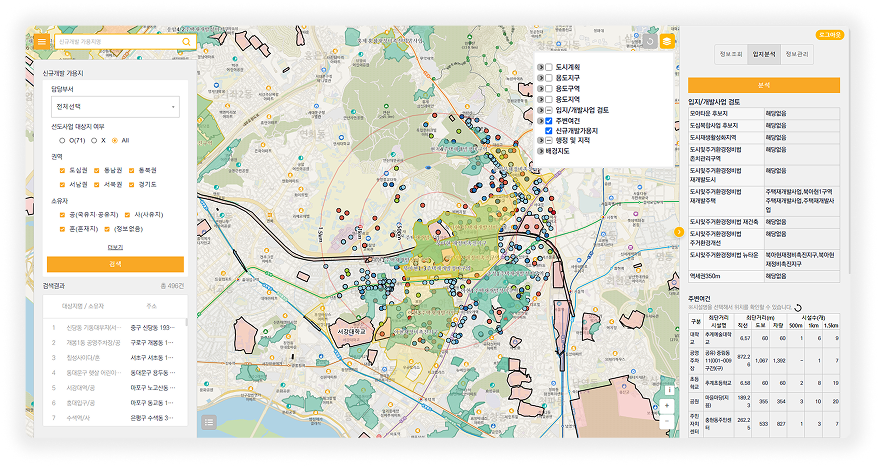The width and height of the screenshot is (879, 467).
Task: Expand the 배경지도 layer group
Action: tap(540, 152)
